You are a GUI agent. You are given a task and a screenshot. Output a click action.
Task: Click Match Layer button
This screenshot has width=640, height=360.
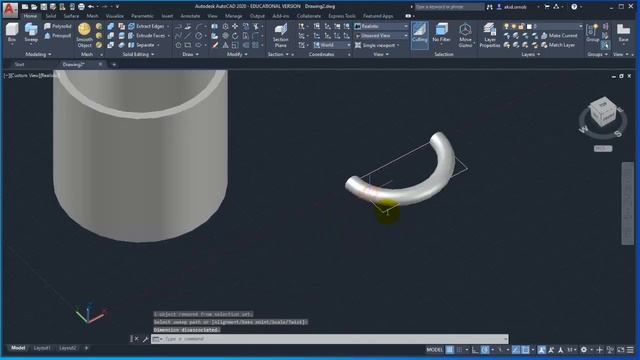tap(558, 45)
